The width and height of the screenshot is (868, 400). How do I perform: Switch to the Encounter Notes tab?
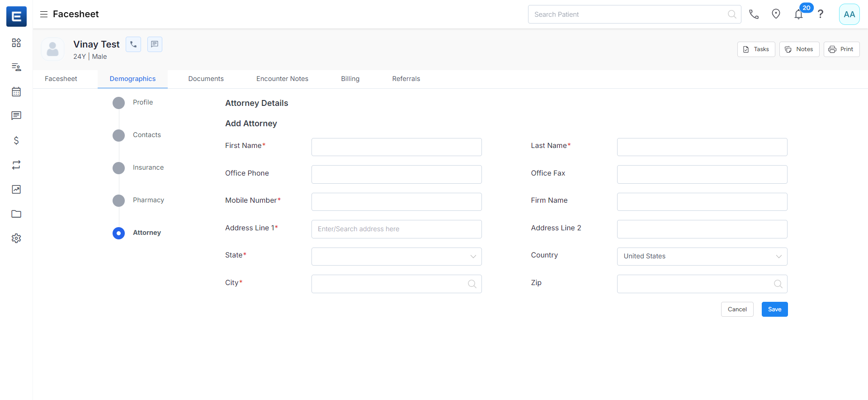pos(282,79)
